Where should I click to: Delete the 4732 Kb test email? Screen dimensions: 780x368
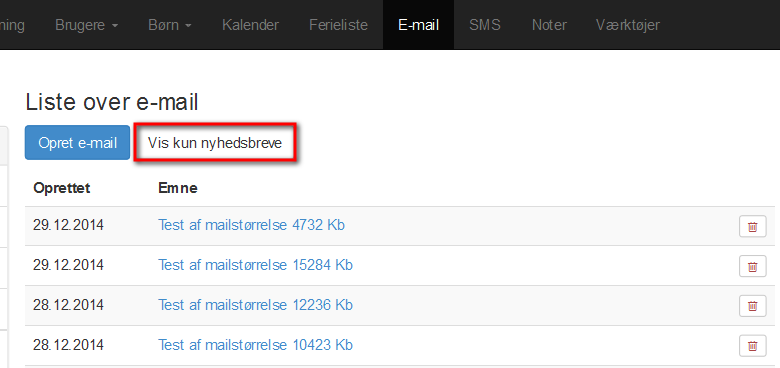[753, 226]
